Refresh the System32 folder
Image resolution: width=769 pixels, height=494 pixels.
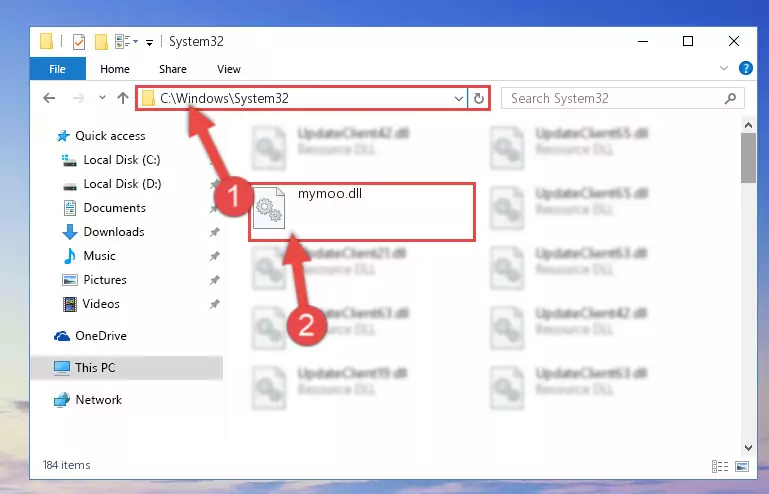coord(479,99)
